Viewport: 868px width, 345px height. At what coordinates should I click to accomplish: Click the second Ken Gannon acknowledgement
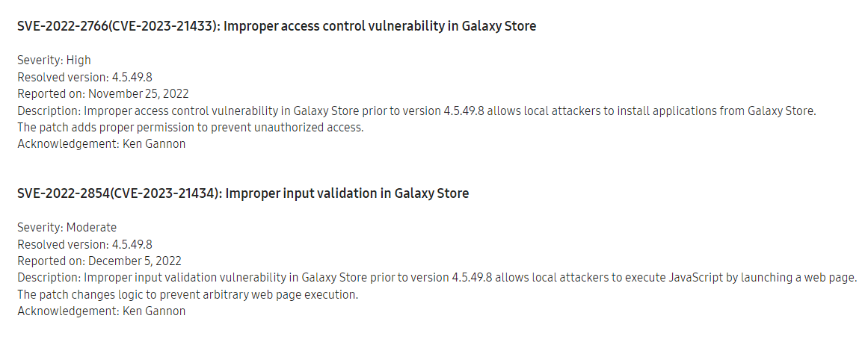tap(101, 311)
